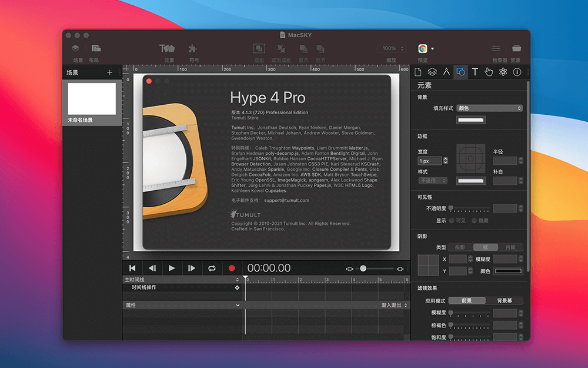The width and height of the screenshot is (588, 368).
Task: Toggle the Inspector (检查器) toolbar icon
Action: tap(496, 48)
